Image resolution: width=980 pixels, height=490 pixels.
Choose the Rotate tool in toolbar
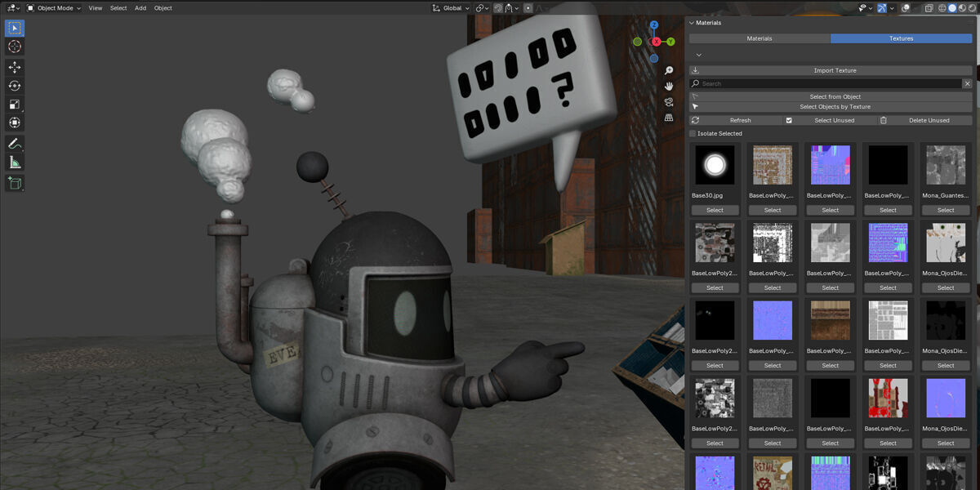coord(15,86)
